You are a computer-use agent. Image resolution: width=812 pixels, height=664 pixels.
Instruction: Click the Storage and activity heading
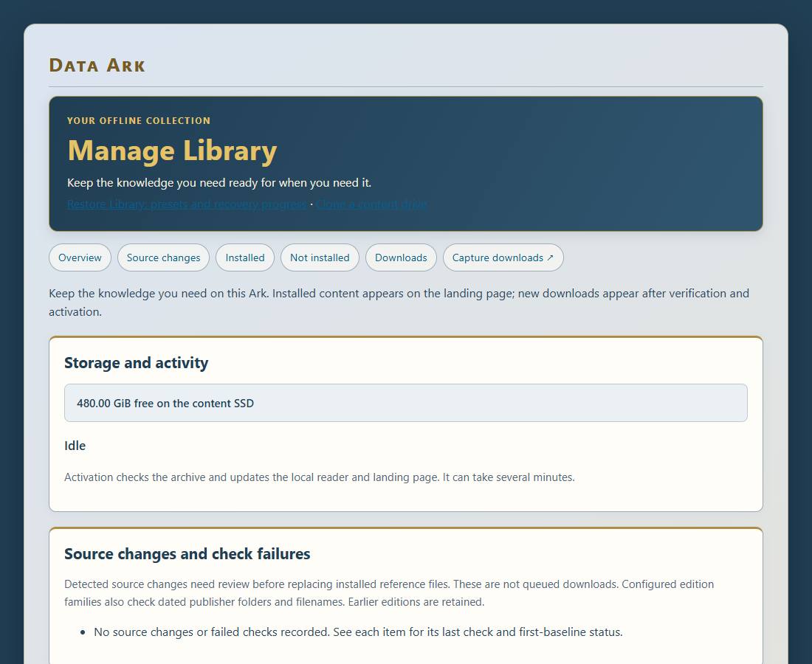coord(137,363)
